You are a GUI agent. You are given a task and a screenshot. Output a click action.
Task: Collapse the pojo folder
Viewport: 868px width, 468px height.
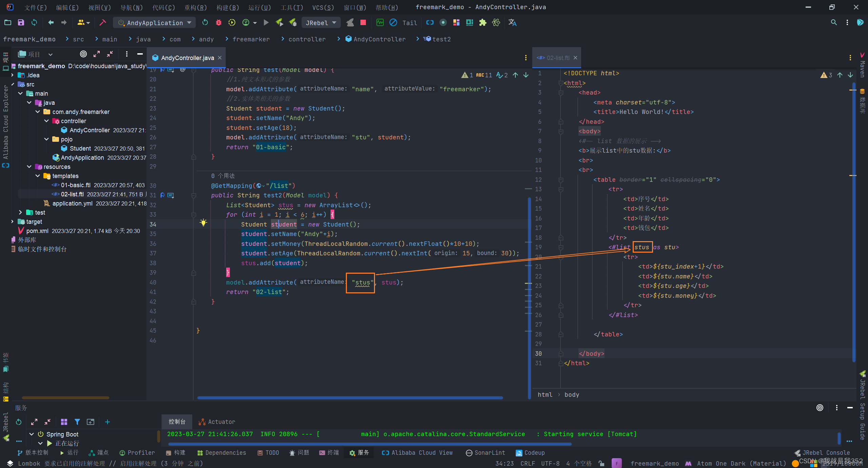[x=46, y=139]
